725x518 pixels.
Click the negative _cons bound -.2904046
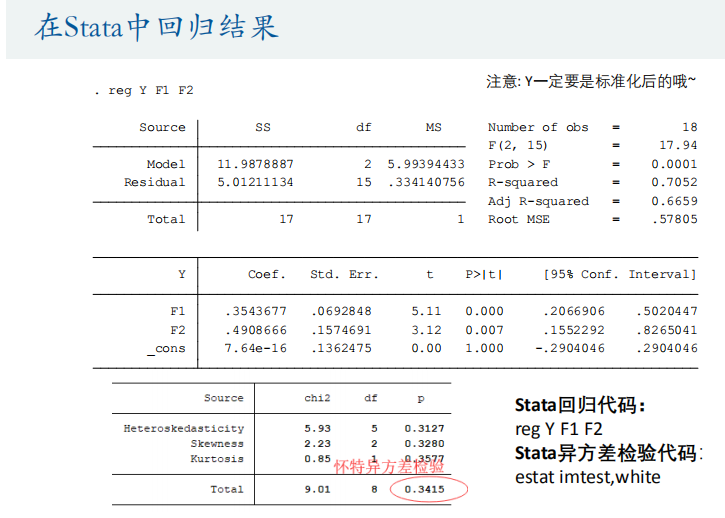pyautogui.click(x=570, y=348)
